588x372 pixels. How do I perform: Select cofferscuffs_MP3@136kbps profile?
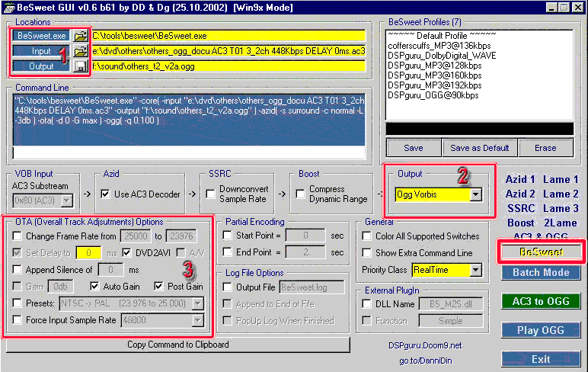point(439,46)
